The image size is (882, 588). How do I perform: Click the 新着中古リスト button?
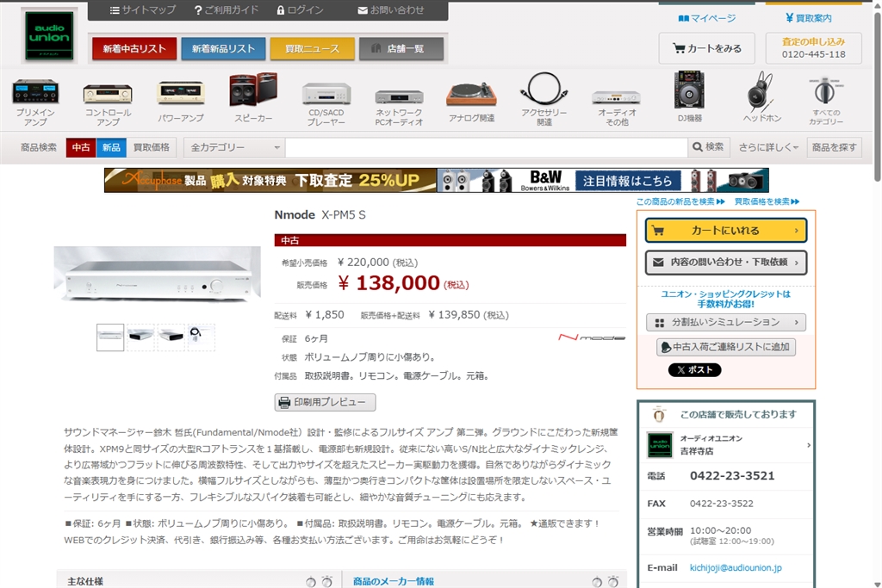tap(134, 49)
